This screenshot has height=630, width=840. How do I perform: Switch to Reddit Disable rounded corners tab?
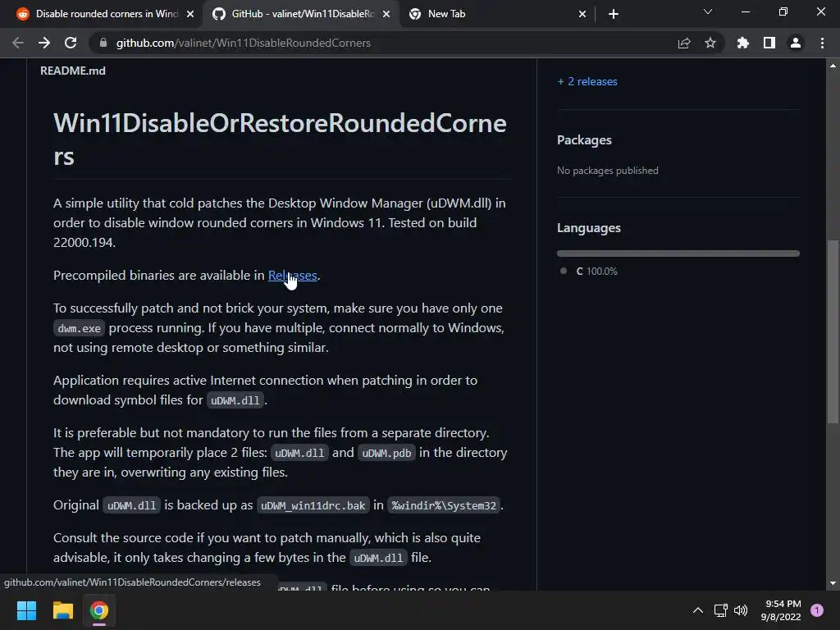102,14
